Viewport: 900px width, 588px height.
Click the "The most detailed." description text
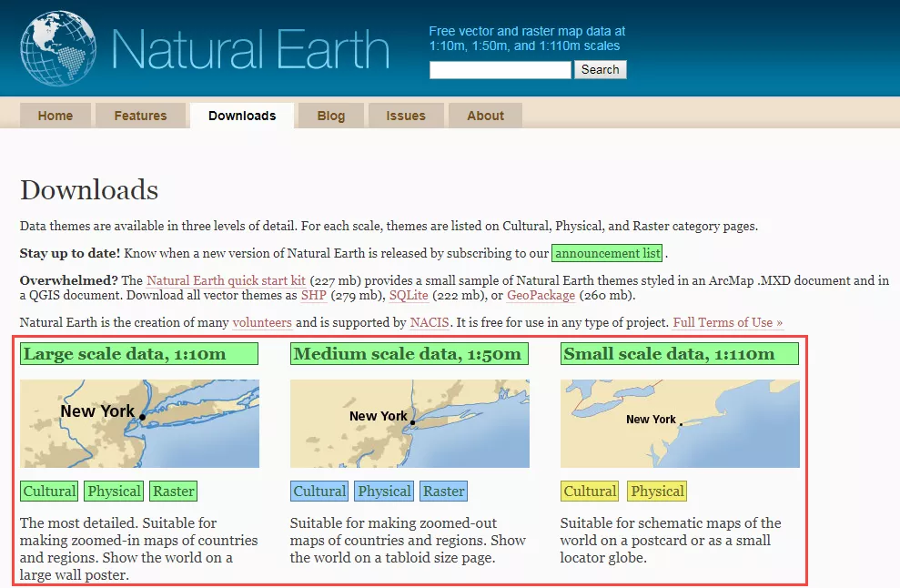(x=139, y=549)
